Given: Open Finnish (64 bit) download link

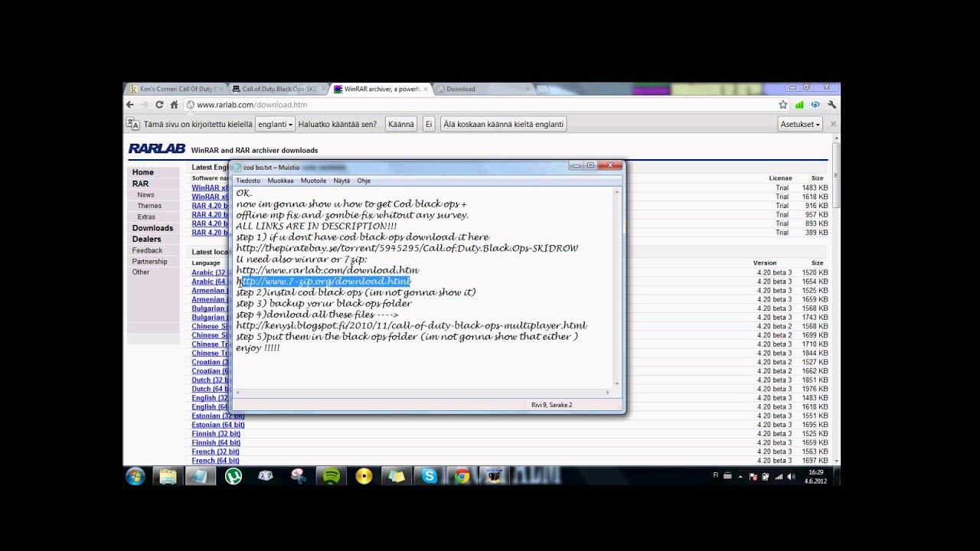Looking at the screenshot, I should point(216,443).
